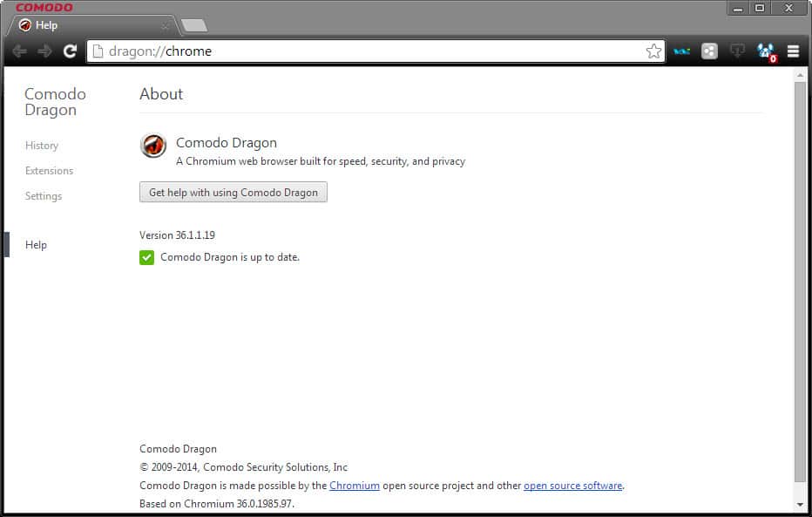Screen dimensions: 812x517
Task: Open Settings from the sidebar
Action: (44, 196)
